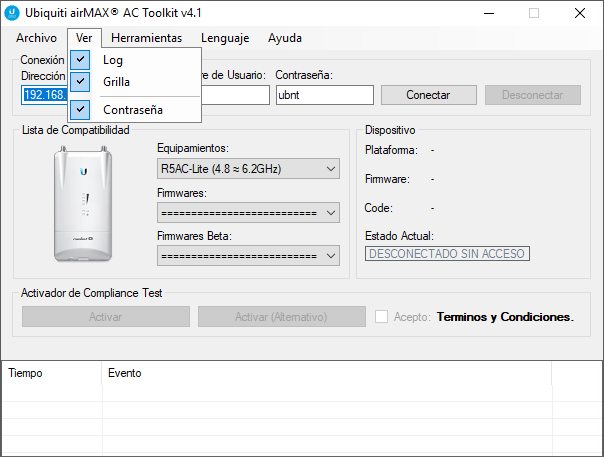
Task: Toggle the Contraseña view menu option
Action: 134,110
